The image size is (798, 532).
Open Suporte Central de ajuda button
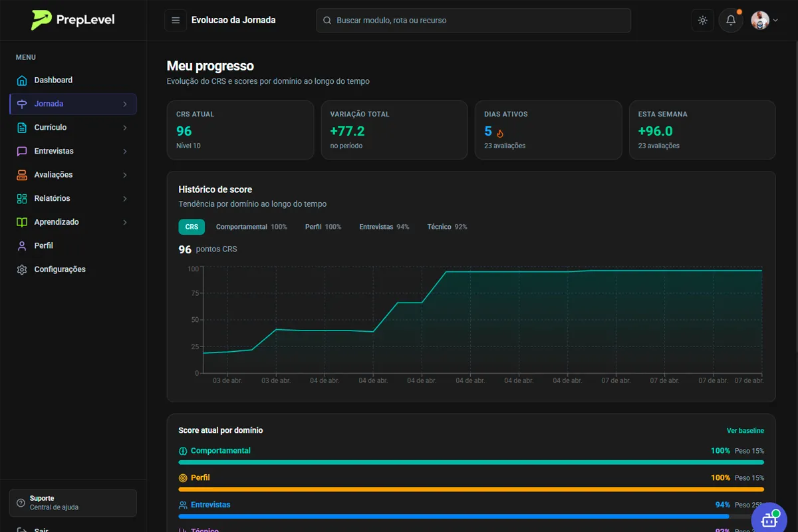click(73, 503)
